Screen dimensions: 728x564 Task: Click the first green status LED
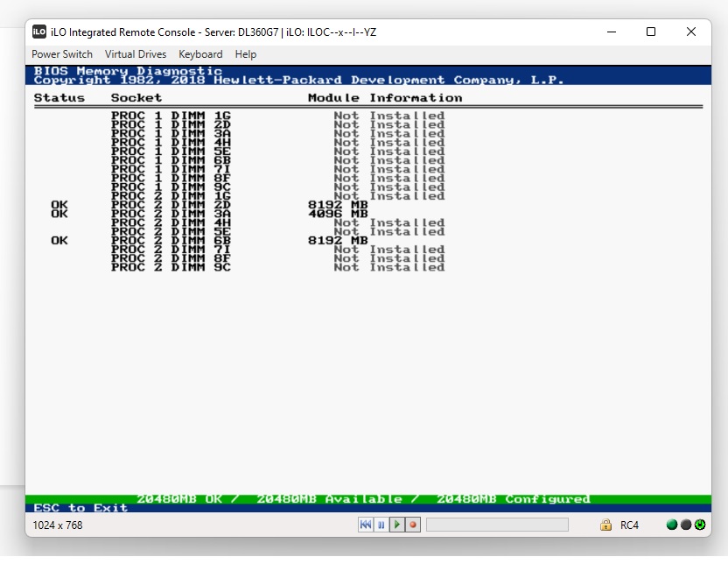671,525
